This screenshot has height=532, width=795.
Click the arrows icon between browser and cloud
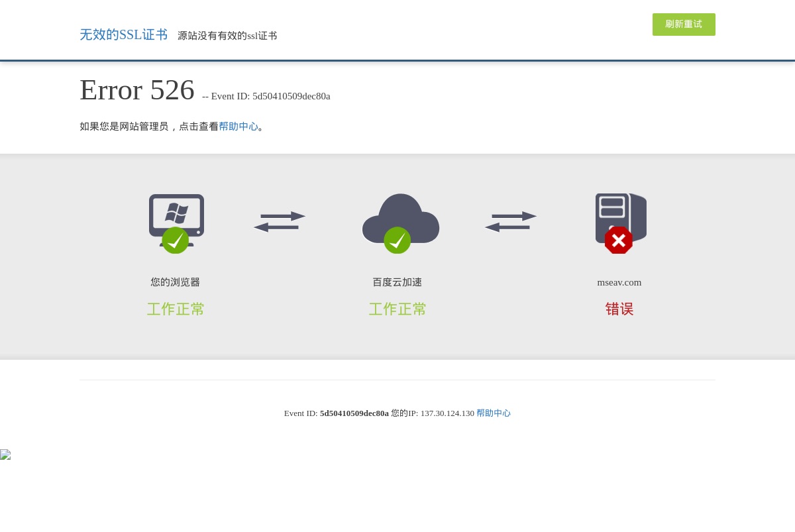pos(280,222)
